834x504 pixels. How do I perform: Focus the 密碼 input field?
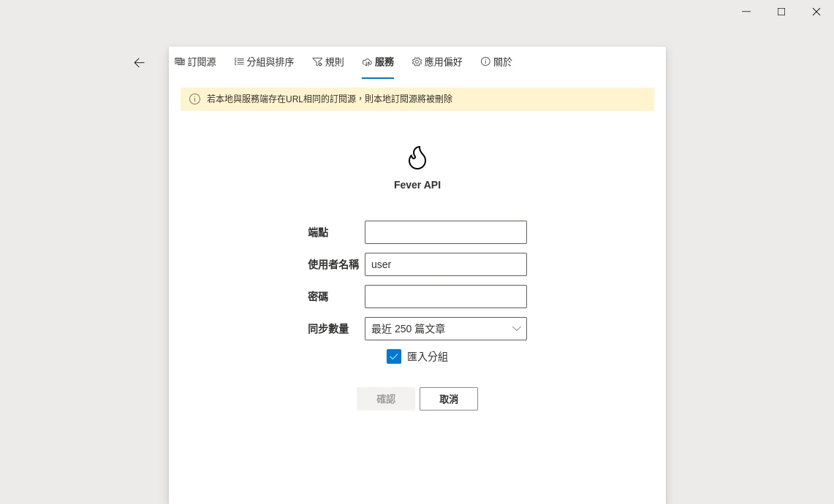coord(446,297)
